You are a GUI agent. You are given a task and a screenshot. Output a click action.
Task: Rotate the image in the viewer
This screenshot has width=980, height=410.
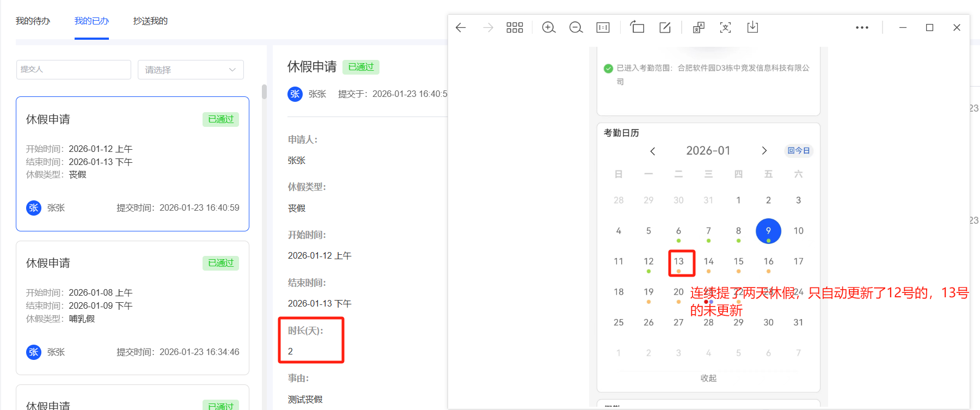click(637, 27)
